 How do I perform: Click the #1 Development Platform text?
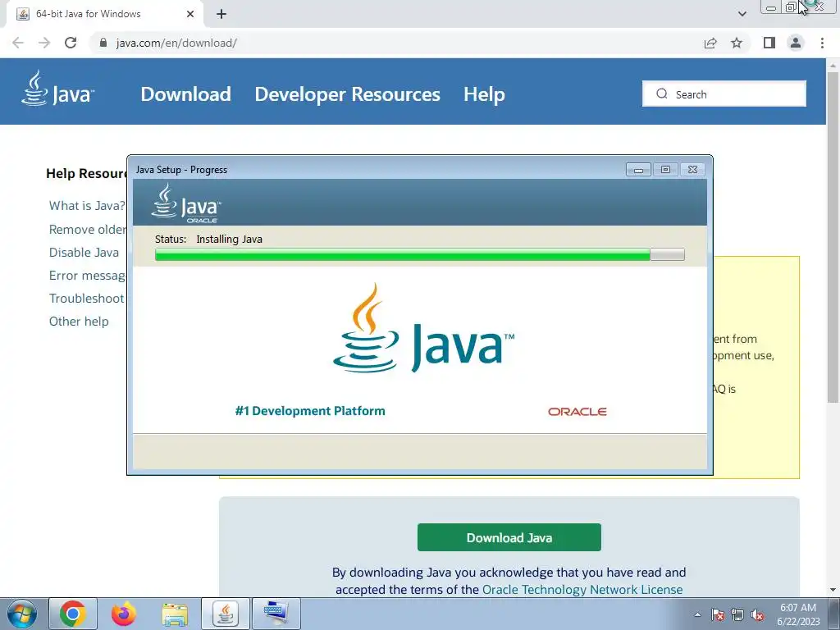[310, 411]
